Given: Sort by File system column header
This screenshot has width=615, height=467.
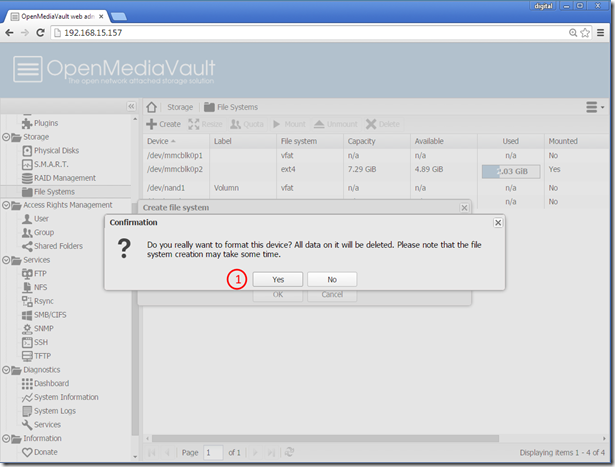Looking at the screenshot, I should (310, 141).
